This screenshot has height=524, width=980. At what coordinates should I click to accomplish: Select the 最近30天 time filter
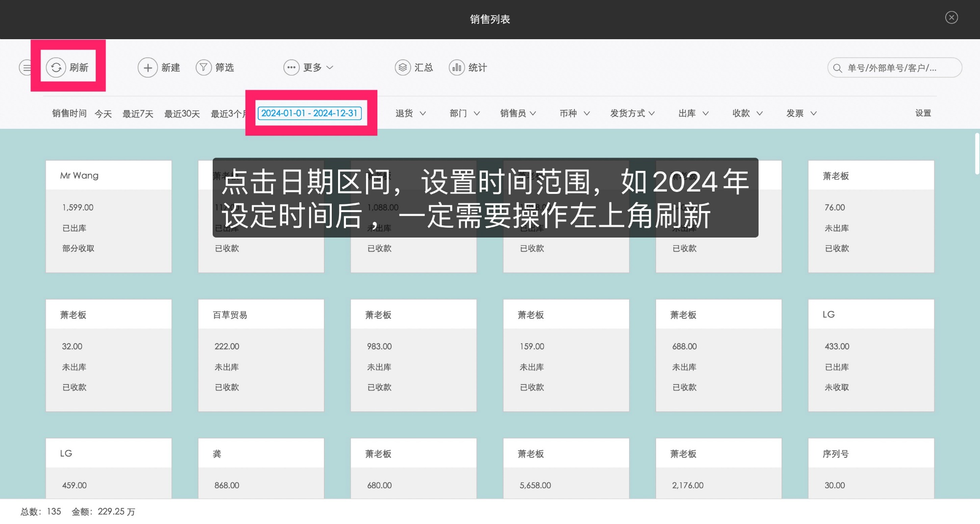pyautogui.click(x=182, y=114)
